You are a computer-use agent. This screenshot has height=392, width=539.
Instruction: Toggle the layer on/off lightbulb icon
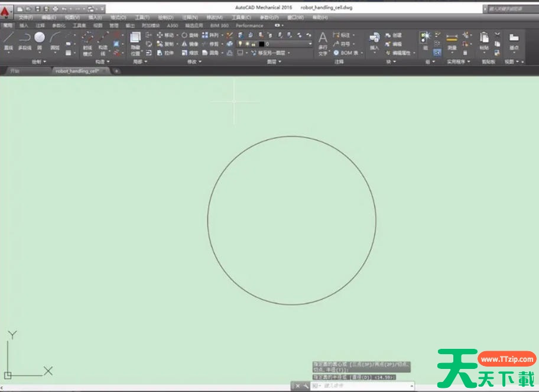(240, 44)
